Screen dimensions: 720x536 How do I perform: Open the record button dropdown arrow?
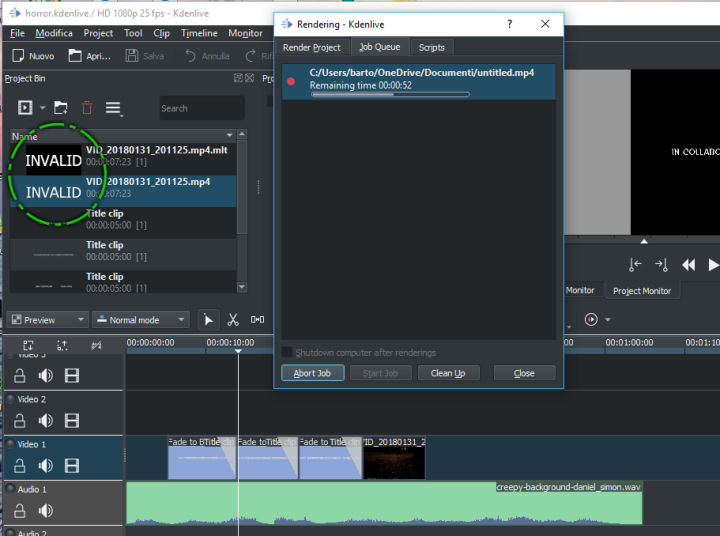(608, 320)
